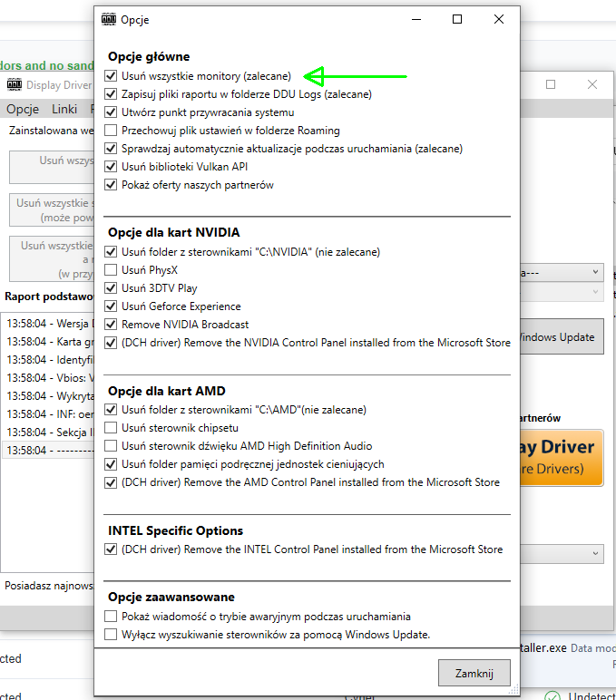Image resolution: width=616 pixels, height=700 pixels.
Task: Open the Opcje menu in DDU window
Action: 23,109
